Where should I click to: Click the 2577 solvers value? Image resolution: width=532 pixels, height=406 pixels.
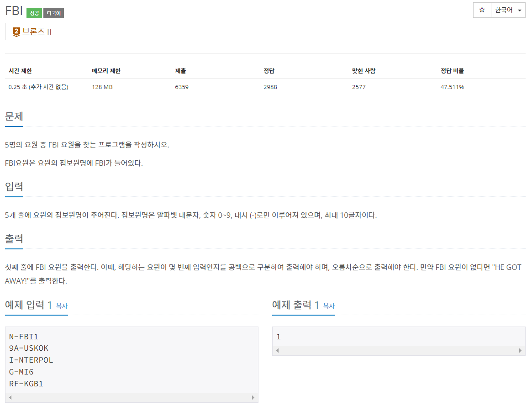pyautogui.click(x=359, y=87)
